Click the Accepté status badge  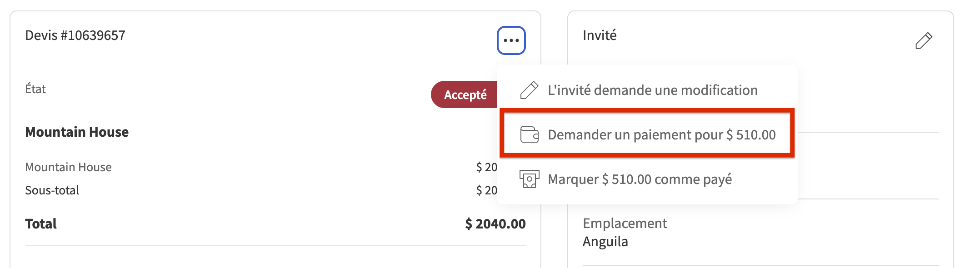coord(465,94)
